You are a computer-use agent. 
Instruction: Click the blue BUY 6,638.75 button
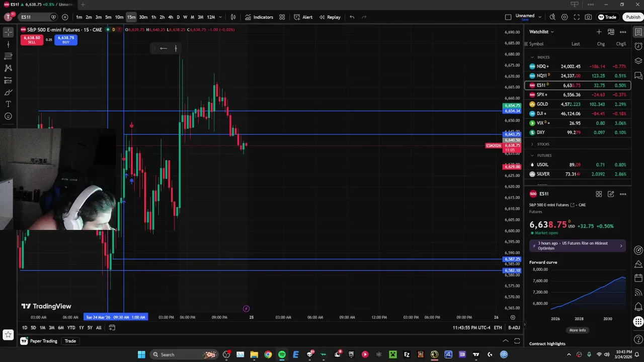click(66, 40)
